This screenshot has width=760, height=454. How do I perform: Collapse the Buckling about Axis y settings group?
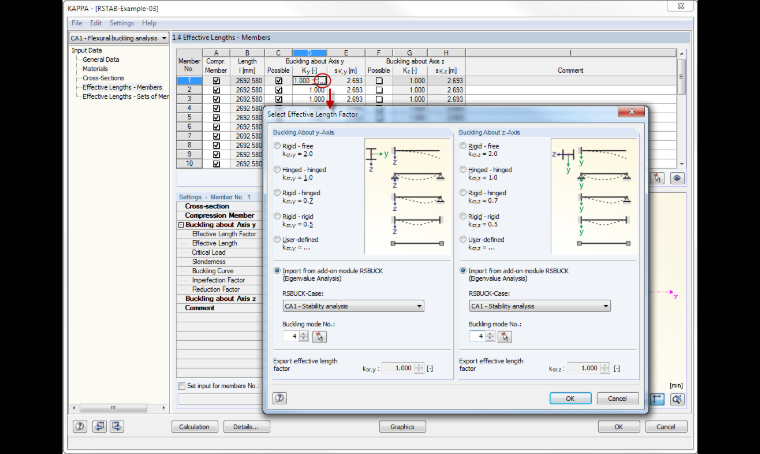point(181,225)
